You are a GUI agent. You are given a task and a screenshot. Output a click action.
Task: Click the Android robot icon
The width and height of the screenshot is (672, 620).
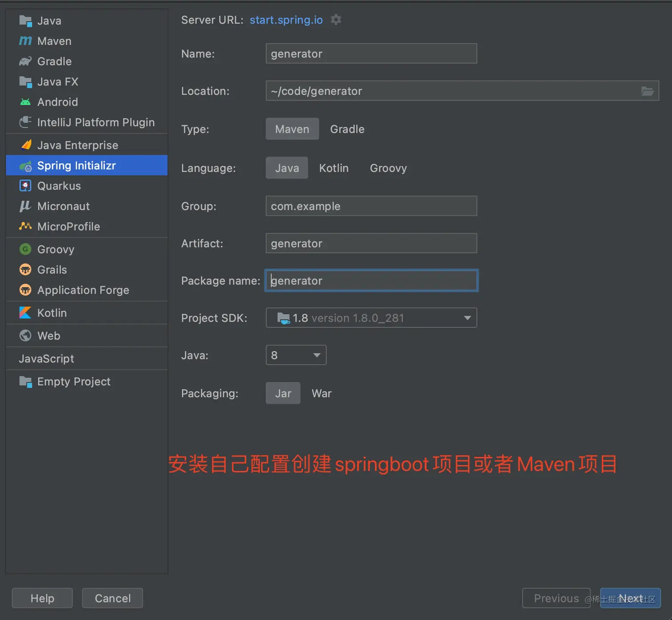(x=25, y=102)
